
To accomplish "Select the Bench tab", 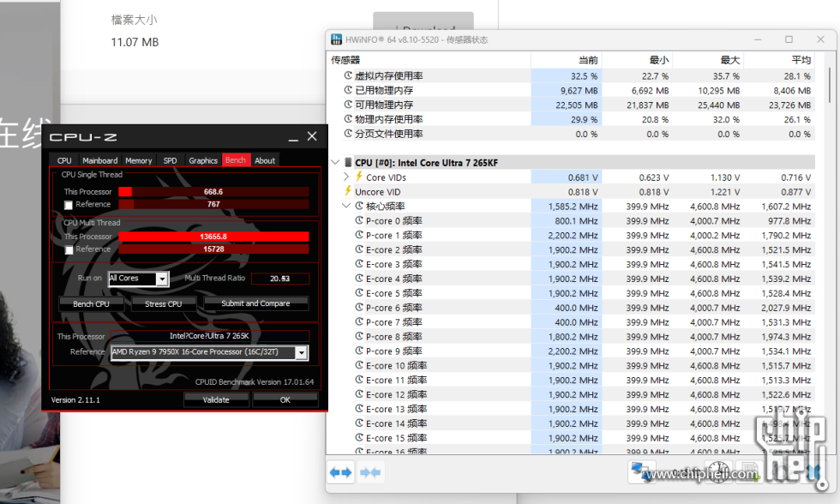I will [236, 159].
